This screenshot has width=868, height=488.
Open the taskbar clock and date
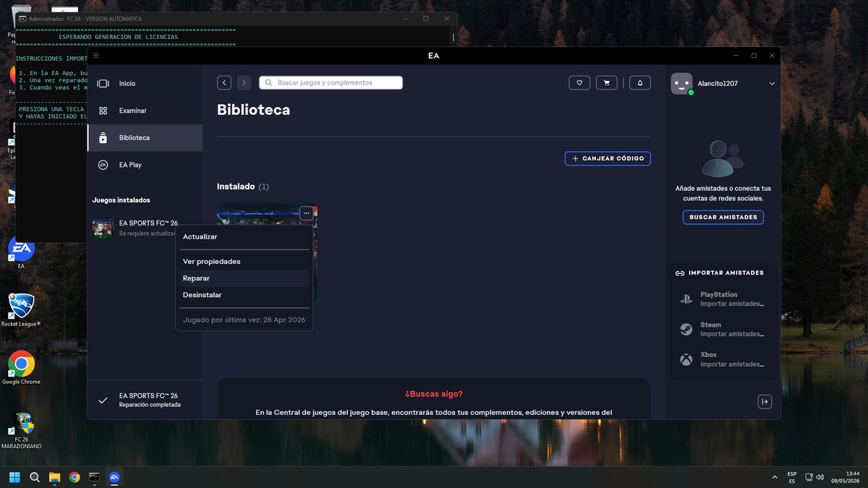pos(846,477)
